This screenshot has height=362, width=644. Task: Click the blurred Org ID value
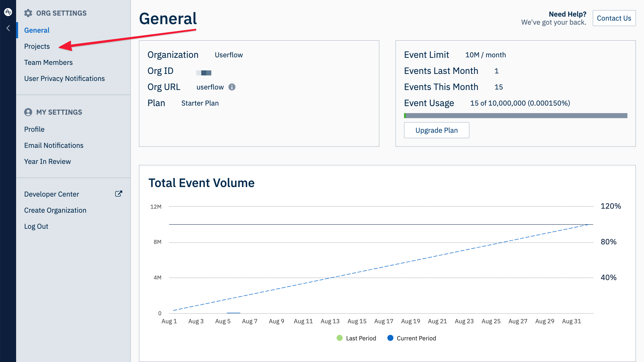tap(204, 73)
